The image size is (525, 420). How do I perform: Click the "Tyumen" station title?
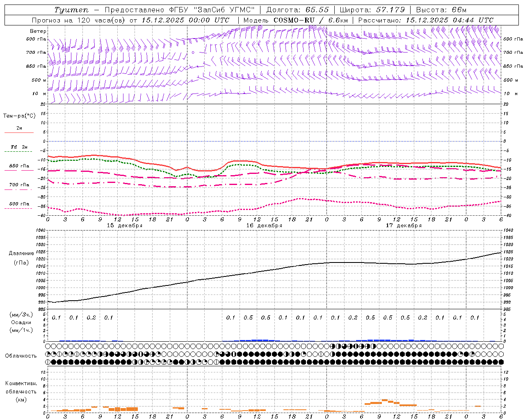pos(71,10)
